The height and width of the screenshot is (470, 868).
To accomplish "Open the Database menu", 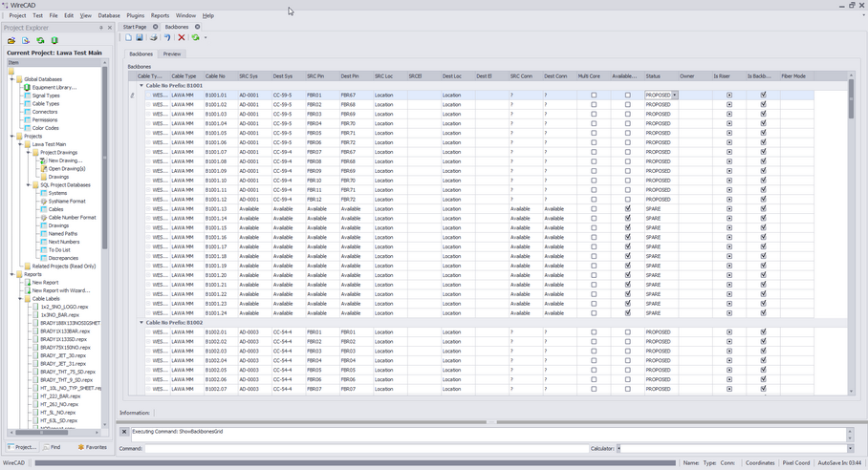I will point(109,15).
